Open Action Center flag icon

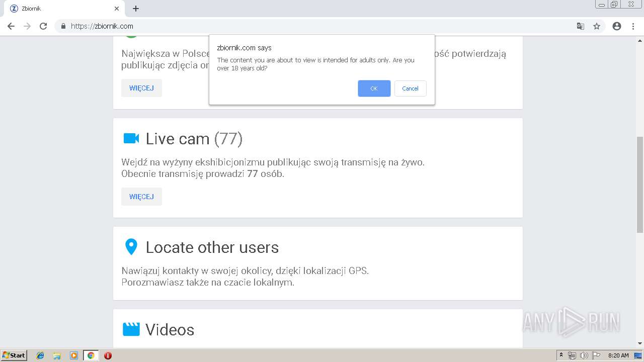pos(596,355)
